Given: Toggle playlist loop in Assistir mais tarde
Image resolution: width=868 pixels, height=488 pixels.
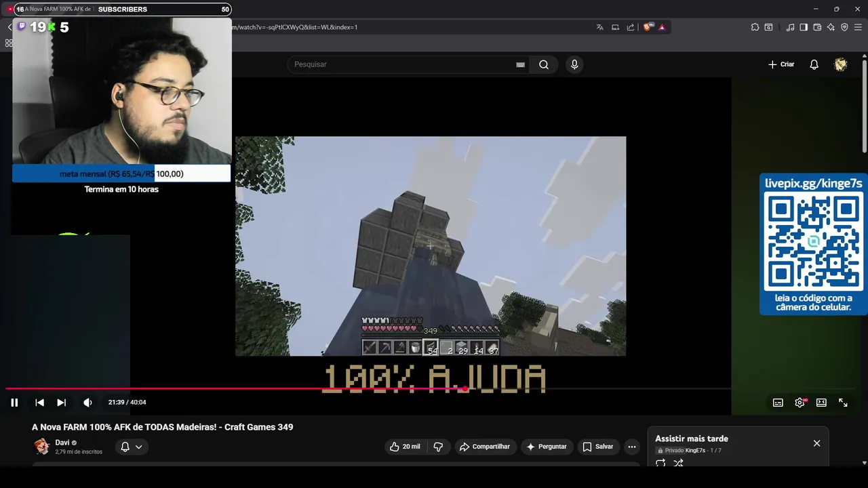Looking at the screenshot, I should tap(660, 464).
